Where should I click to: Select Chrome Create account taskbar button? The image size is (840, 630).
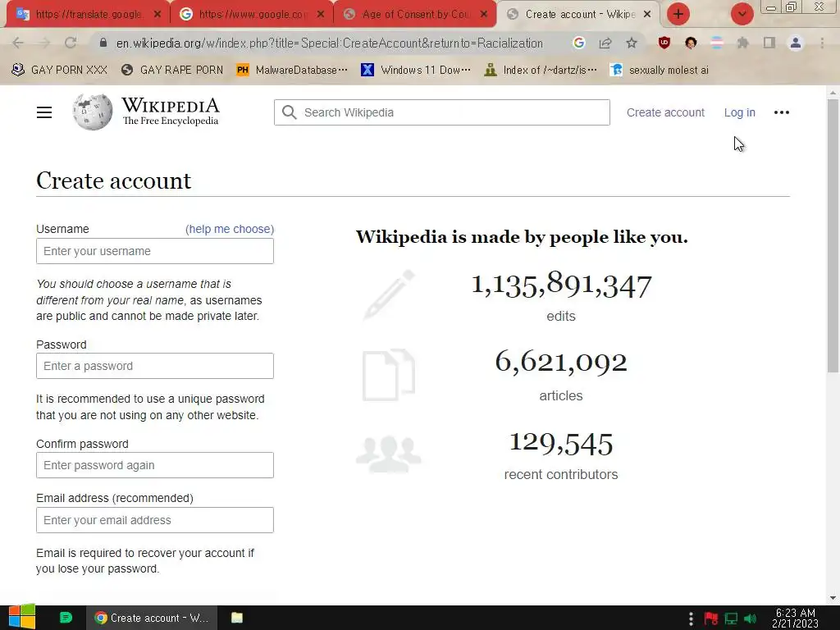pyautogui.click(x=152, y=618)
